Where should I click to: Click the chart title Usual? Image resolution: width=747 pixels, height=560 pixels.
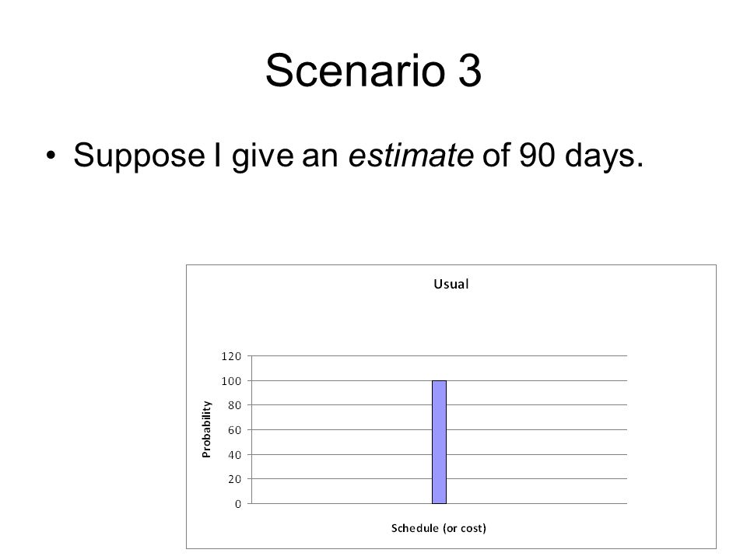pos(451,284)
